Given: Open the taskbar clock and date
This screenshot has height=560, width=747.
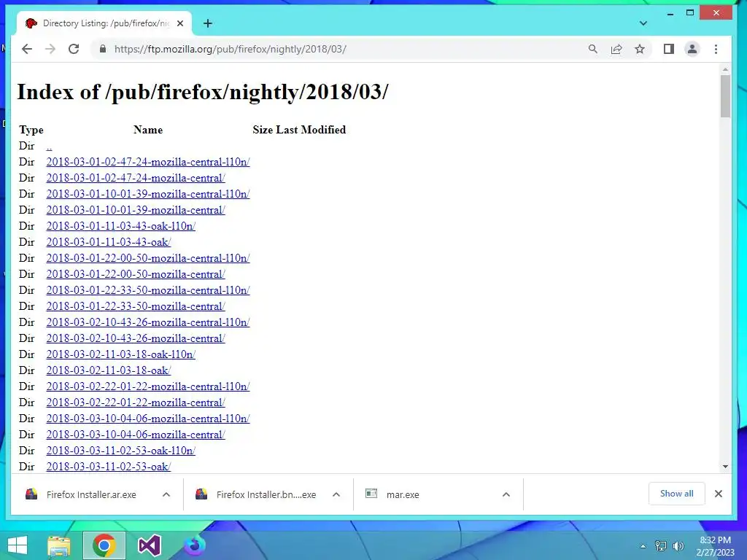Looking at the screenshot, I should click(715, 546).
